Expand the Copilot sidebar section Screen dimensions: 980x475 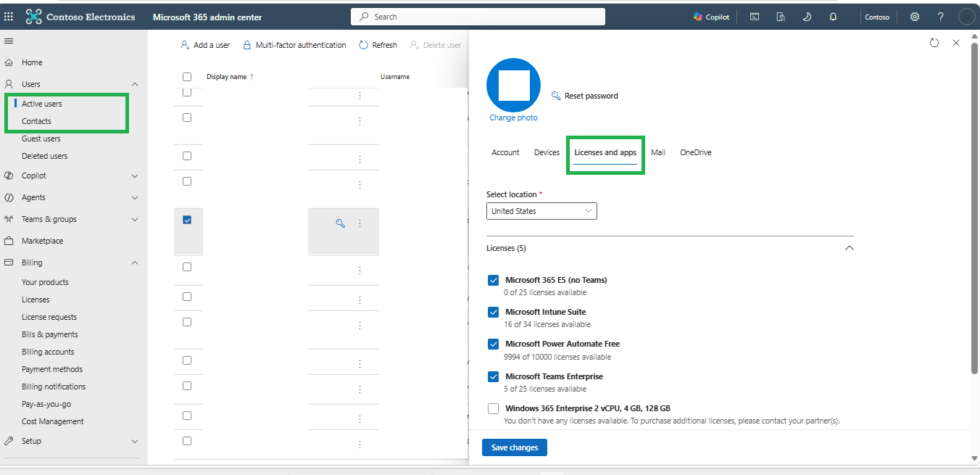tap(135, 175)
